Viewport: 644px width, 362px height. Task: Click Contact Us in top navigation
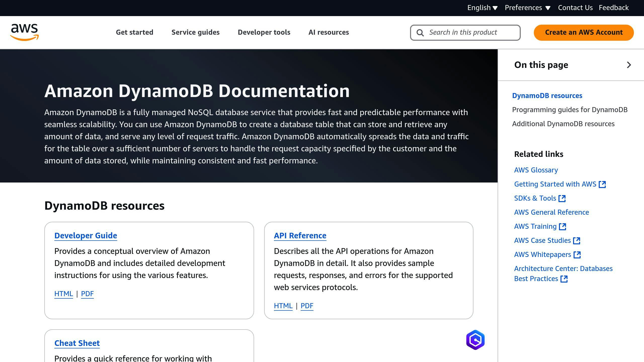click(x=575, y=8)
